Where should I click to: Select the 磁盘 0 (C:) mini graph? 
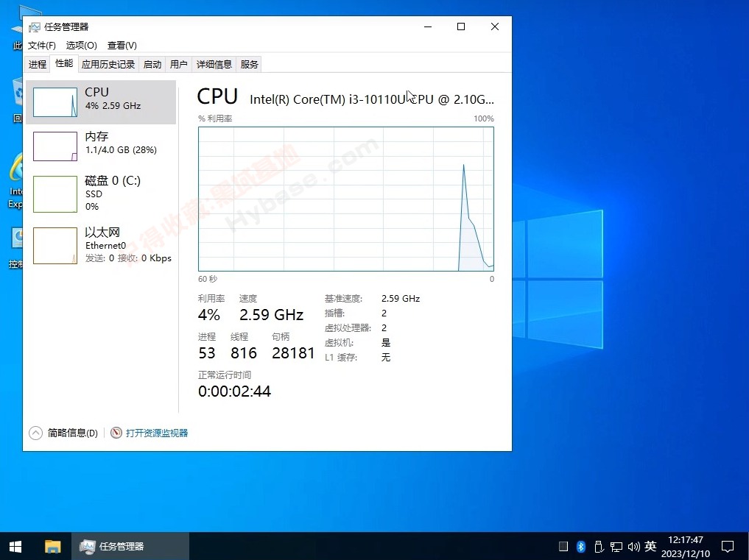pos(55,194)
